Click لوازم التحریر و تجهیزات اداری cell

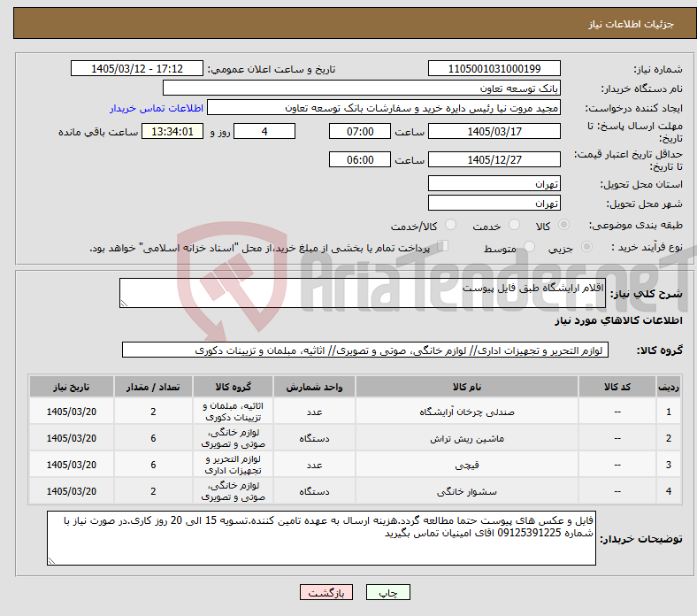[x=233, y=465]
